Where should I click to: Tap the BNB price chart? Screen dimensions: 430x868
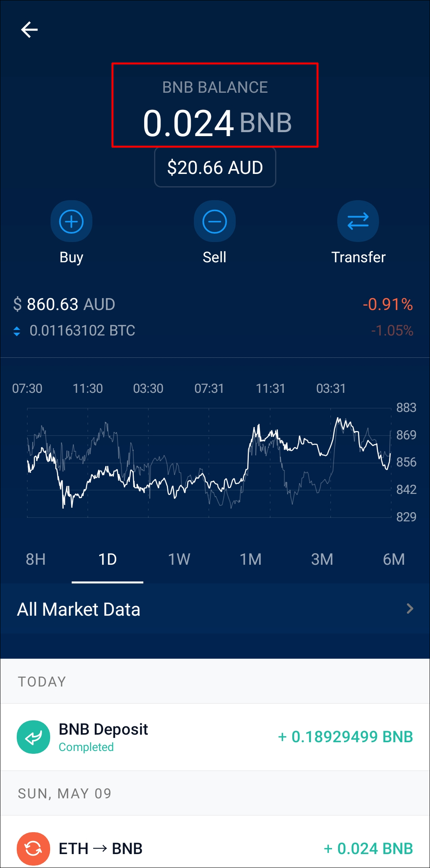tap(209, 462)
